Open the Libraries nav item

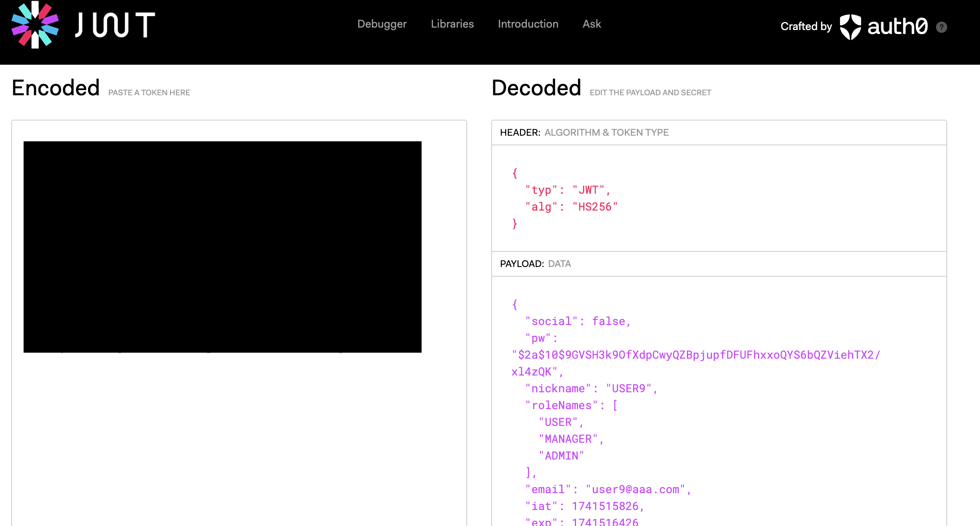pyautogui.click(x=452, y=24)
